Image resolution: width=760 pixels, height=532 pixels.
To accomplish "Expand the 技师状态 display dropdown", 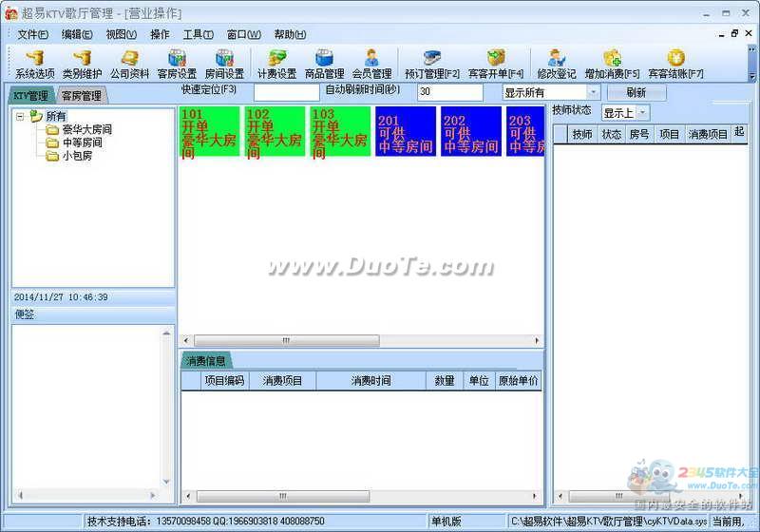I will point(642,113).
